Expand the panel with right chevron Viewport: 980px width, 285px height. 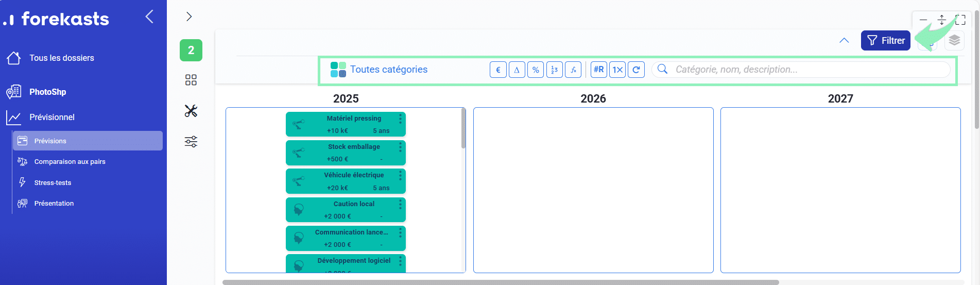coord(189,16)
